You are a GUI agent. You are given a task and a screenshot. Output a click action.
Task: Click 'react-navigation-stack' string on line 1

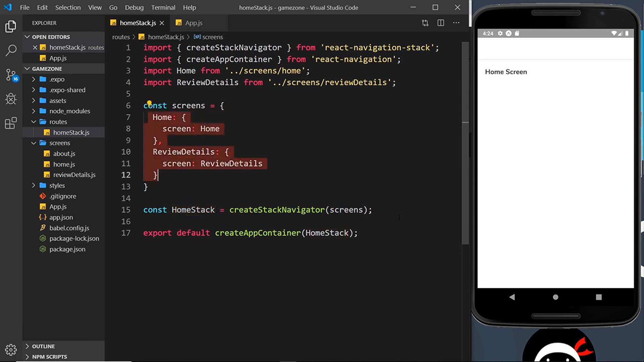coord(377,48)
